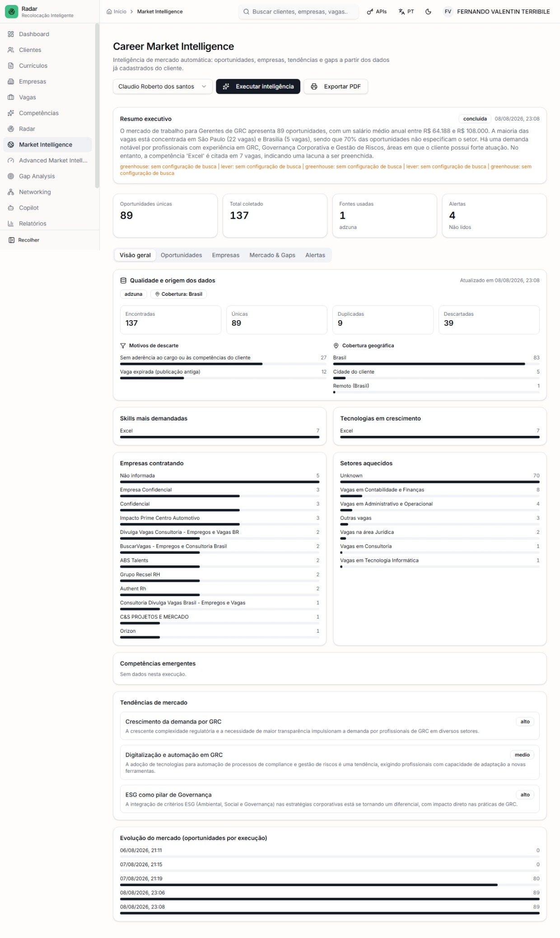Click the concluida status badge

475,119
